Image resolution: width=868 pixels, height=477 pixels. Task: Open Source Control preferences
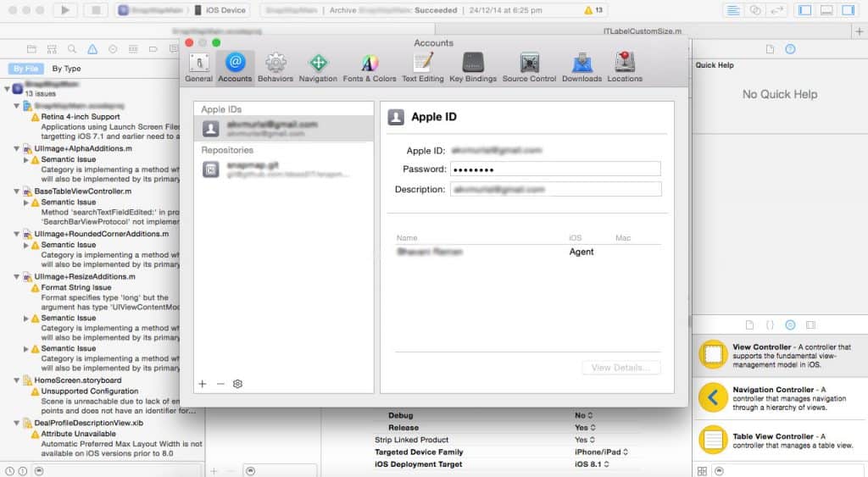point(529,68)
